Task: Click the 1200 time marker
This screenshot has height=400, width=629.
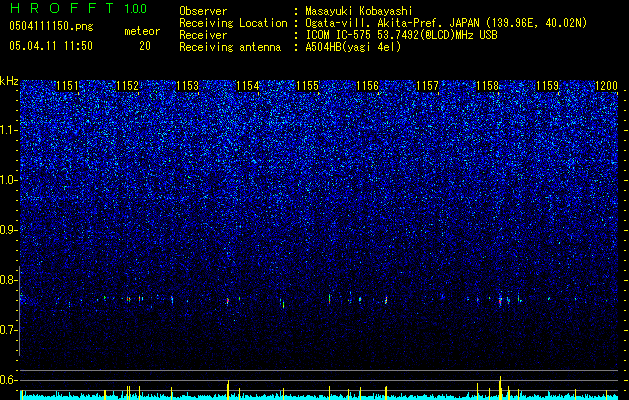Action: (607, 86)
